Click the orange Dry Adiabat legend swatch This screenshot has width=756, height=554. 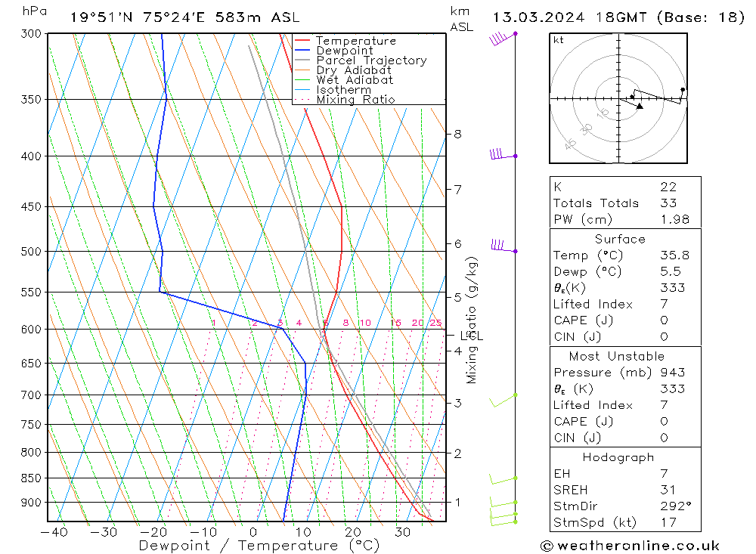coord(302,70)
